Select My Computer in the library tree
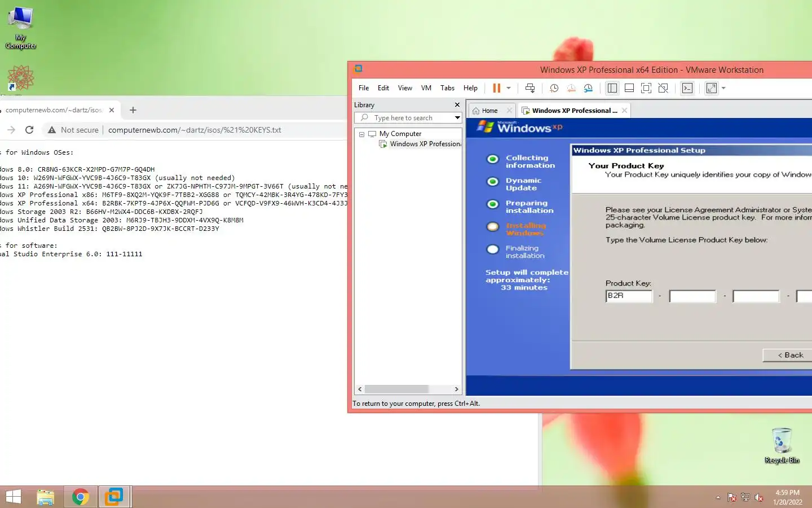The height and width of the screenshot is (508, 812). click(x=400, y=134)
